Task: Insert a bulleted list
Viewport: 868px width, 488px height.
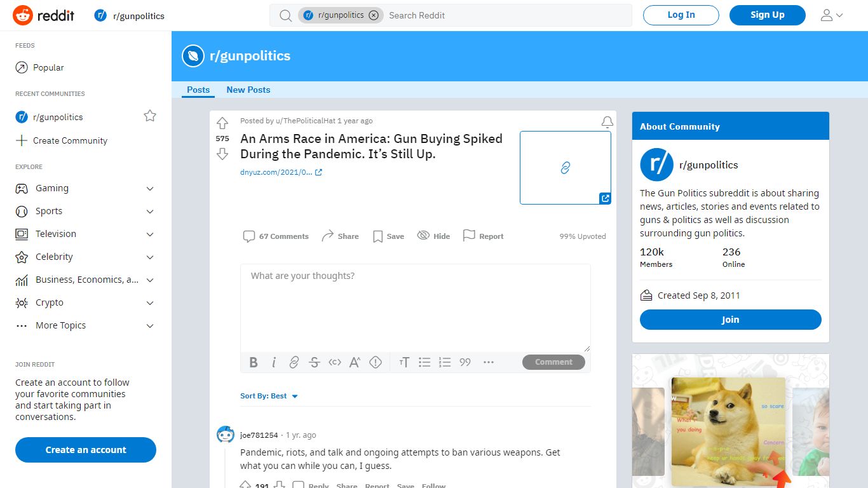Action: 424,362
